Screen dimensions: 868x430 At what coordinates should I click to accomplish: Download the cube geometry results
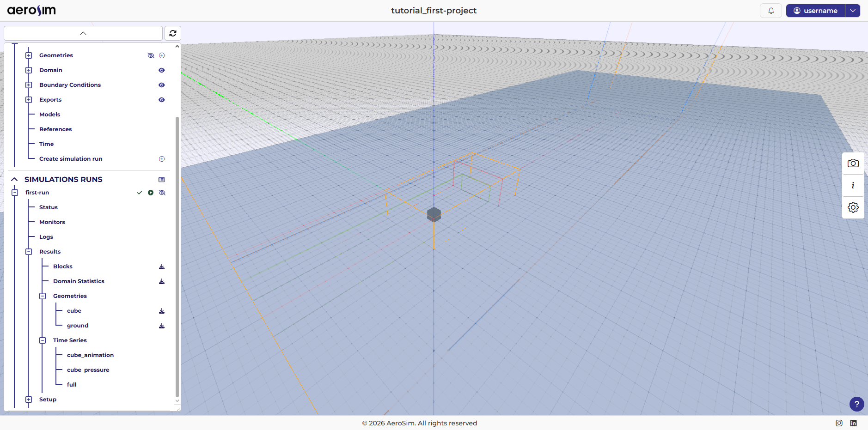click(162, 311)
